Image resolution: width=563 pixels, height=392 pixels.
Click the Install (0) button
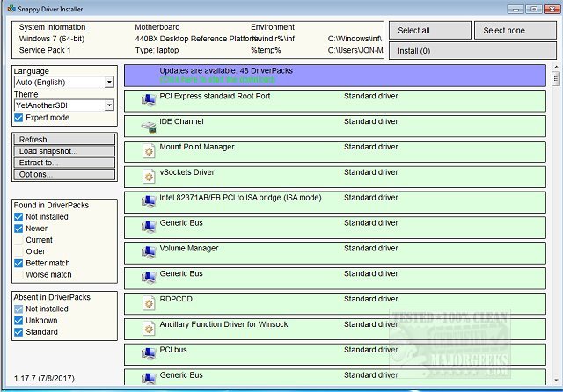tap(472, 51)
